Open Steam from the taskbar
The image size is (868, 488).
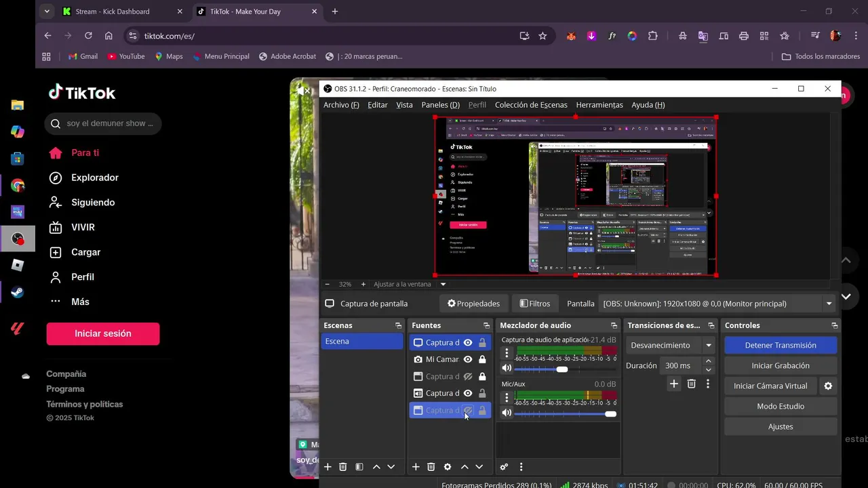coord(18,293)
